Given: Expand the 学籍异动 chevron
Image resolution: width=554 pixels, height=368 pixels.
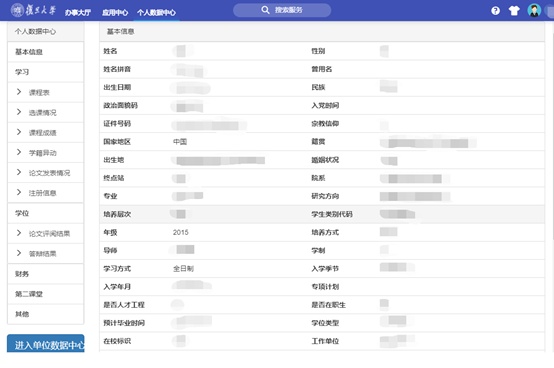Looking at the screenshot, I should (x=19, y=152).
